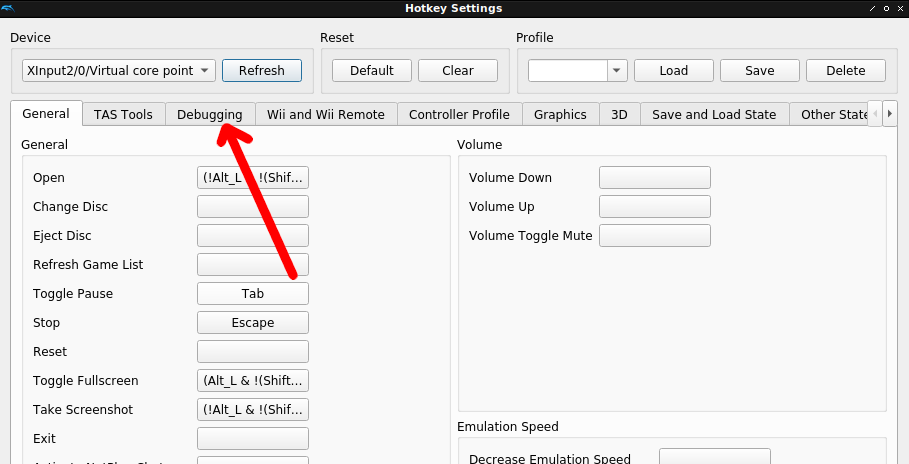Change the Toggle Pause binding Tab
This screenshot has width=909, height=464.
tap(253, 293)
